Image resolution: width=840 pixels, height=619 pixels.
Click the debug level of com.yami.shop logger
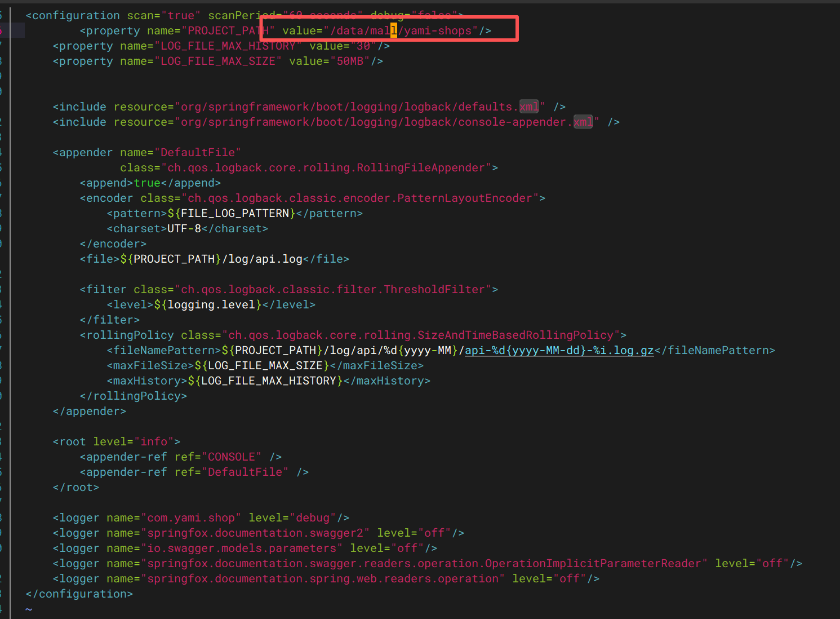(313, 518)
